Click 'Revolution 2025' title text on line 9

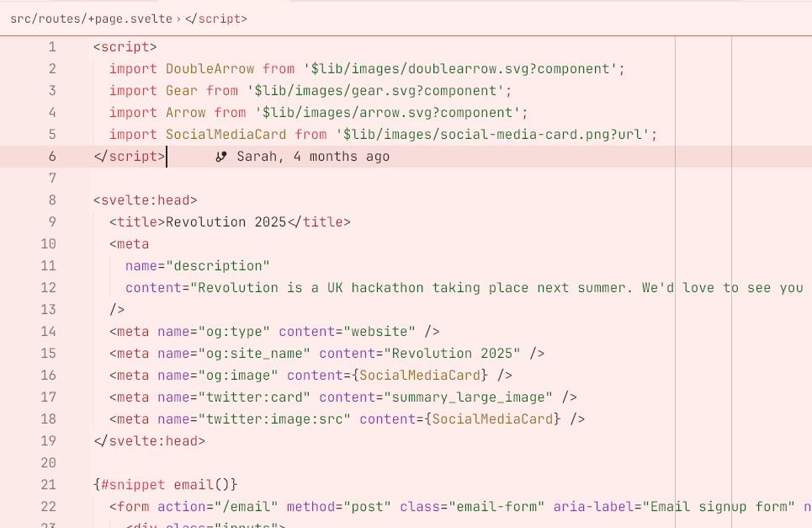click(x=226, y=221)
